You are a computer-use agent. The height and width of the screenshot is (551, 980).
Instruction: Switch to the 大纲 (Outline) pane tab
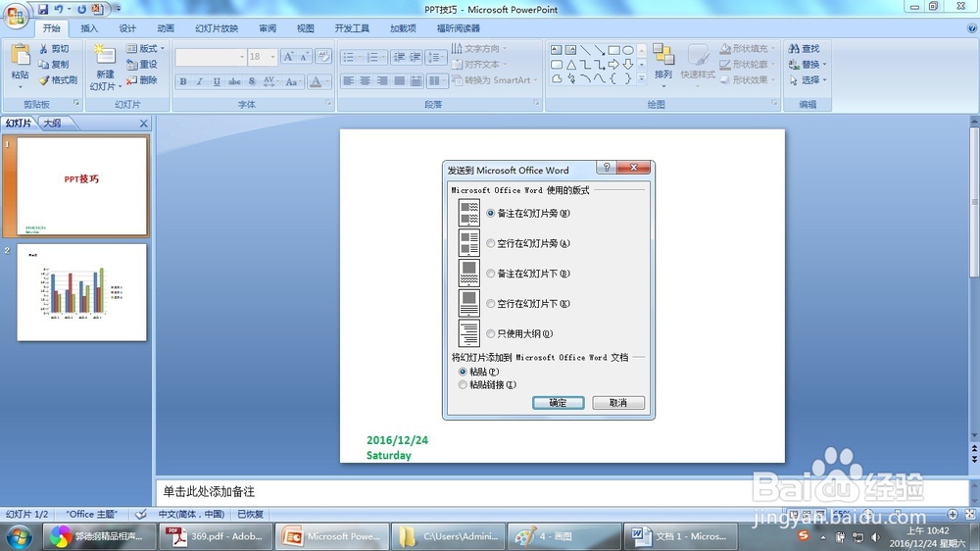(53, 124)
